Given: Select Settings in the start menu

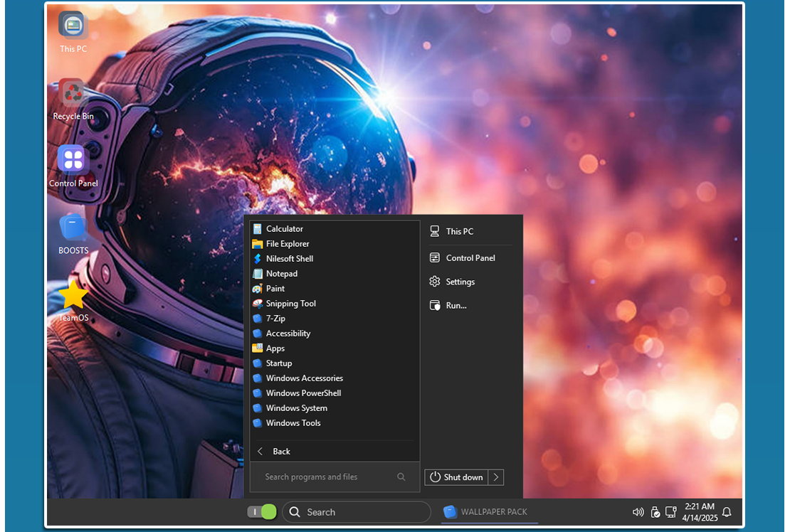Looking at the screenshot, I should point(460,282).
